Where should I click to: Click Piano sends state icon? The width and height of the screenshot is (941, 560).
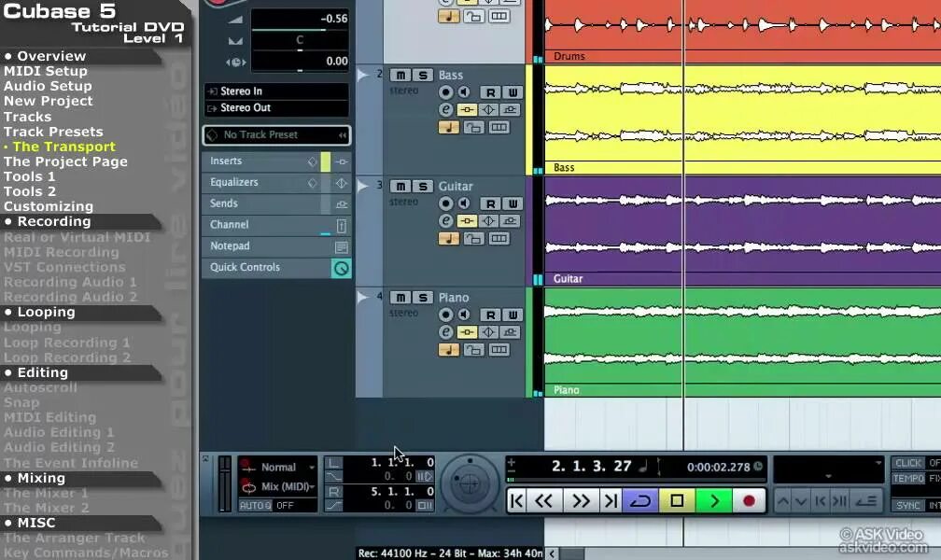coord(510,332)
